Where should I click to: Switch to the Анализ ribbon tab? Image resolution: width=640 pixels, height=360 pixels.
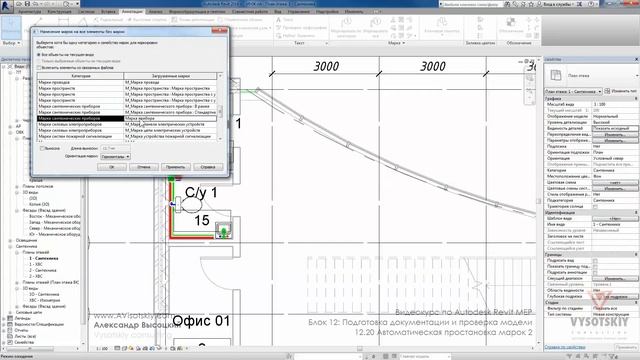(156, 12)
